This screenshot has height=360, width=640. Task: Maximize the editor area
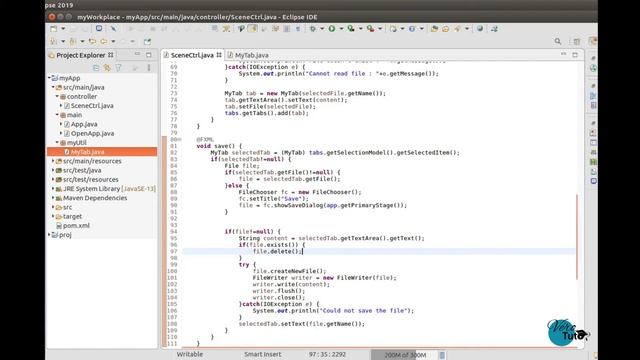[x=575, y=55]
